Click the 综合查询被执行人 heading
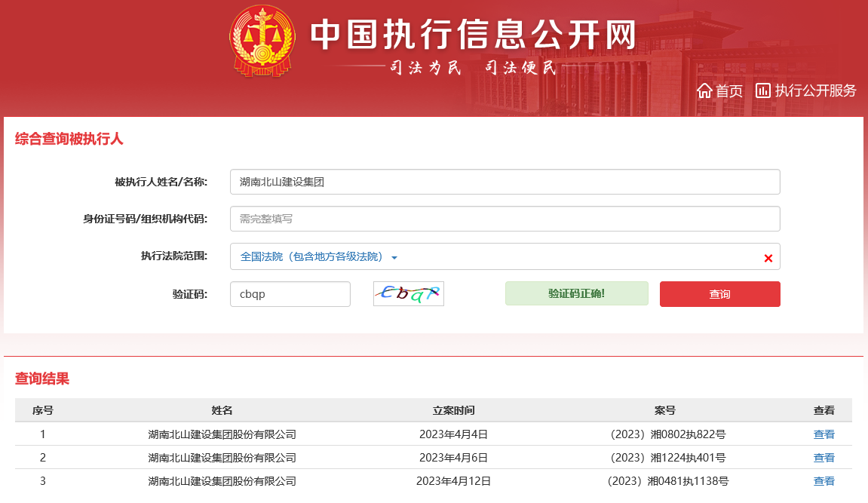This screenshot has height=503, width=868. click(x=69, y=139)
